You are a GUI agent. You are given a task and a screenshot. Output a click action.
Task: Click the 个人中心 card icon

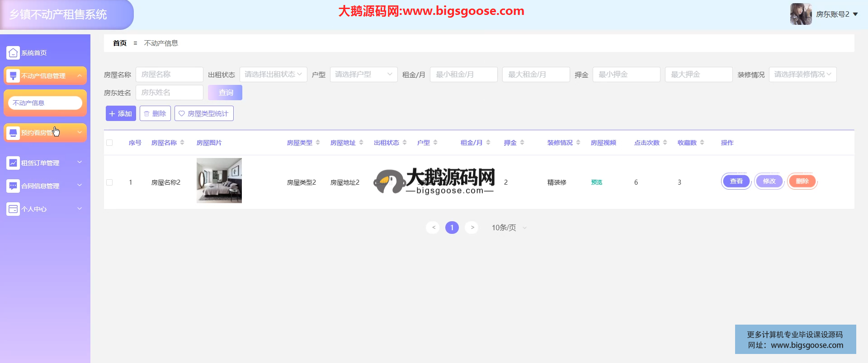(13, 209)
